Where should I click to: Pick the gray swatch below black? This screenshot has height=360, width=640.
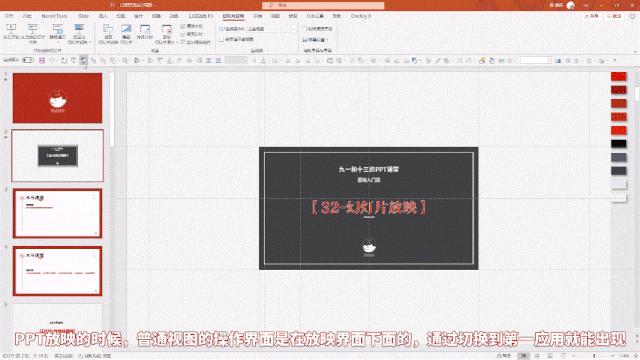(619, 157)
